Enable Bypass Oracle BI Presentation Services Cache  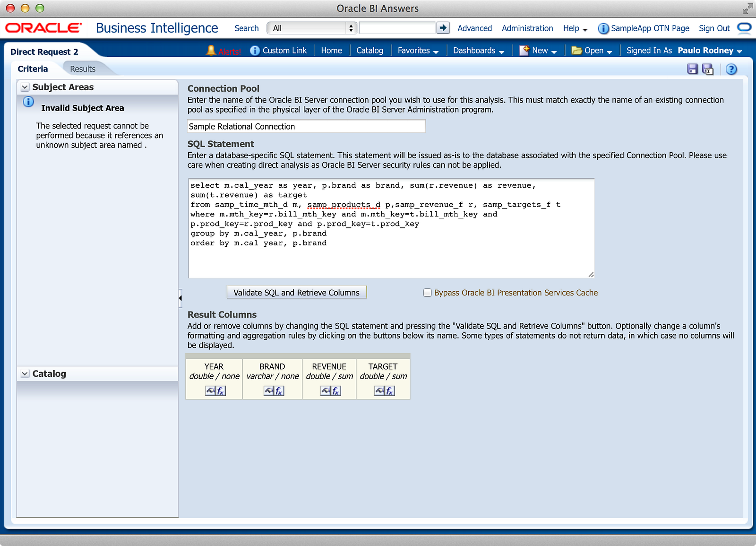(x=427, y=293)
